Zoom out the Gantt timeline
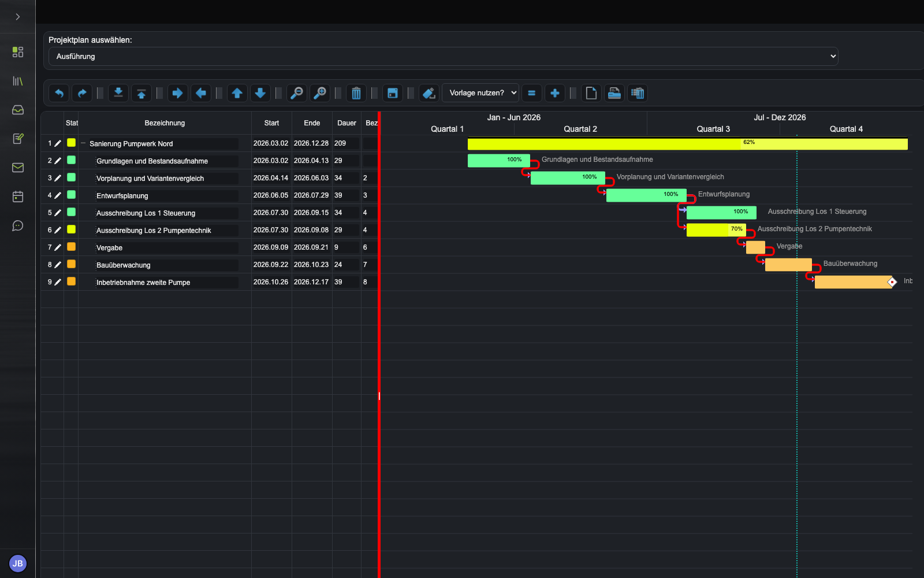924x578 pixels. click(297, 93)
